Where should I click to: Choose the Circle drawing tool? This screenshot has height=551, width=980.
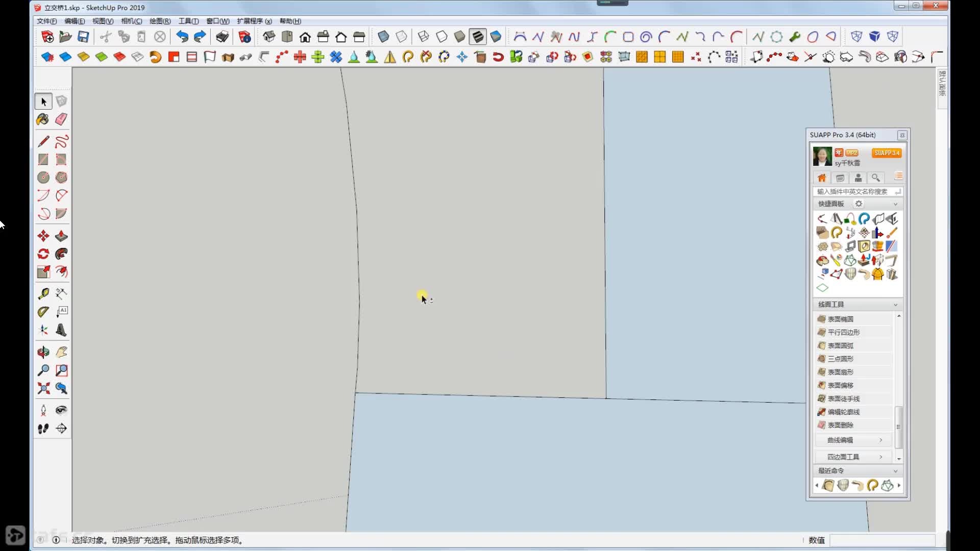[x=43, y=178]
